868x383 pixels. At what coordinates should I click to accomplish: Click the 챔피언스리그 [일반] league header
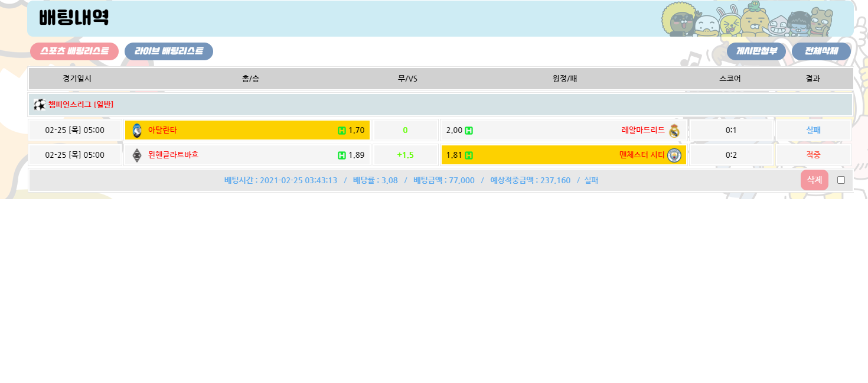click(x=81, y=105)
